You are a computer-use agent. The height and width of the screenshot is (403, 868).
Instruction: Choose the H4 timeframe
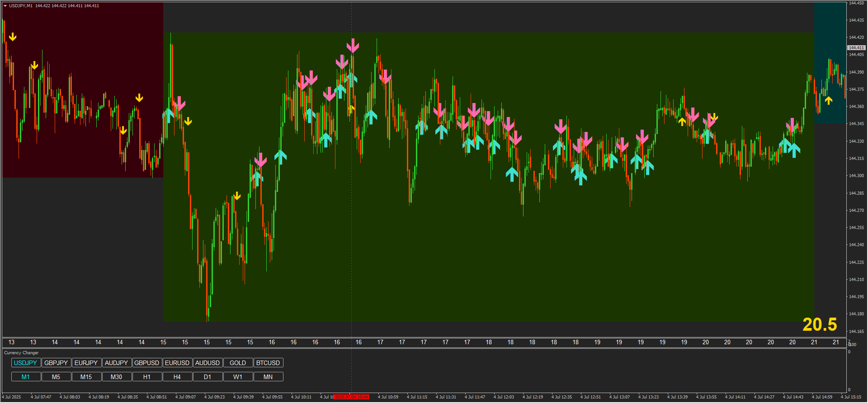tap(177, 377)
